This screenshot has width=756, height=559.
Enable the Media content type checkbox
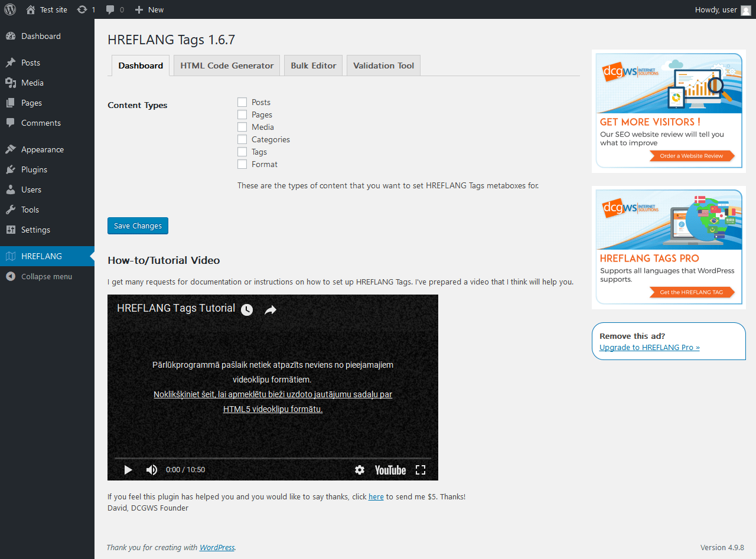click(242, 127)
